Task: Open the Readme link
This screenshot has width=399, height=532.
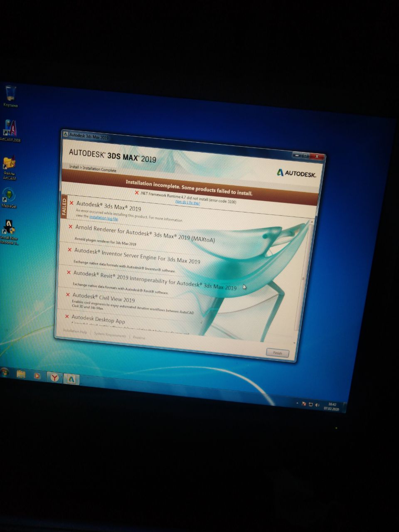Action: coord(139,337)
